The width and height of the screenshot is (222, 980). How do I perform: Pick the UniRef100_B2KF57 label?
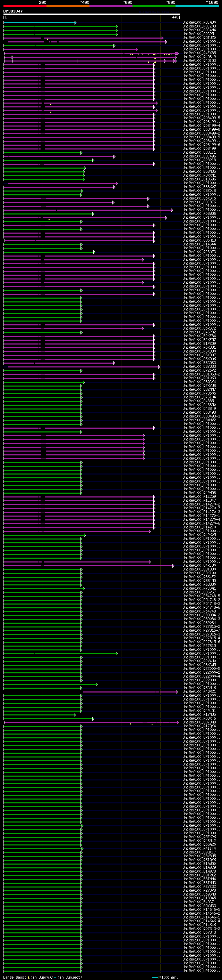(x=199, y=340)
